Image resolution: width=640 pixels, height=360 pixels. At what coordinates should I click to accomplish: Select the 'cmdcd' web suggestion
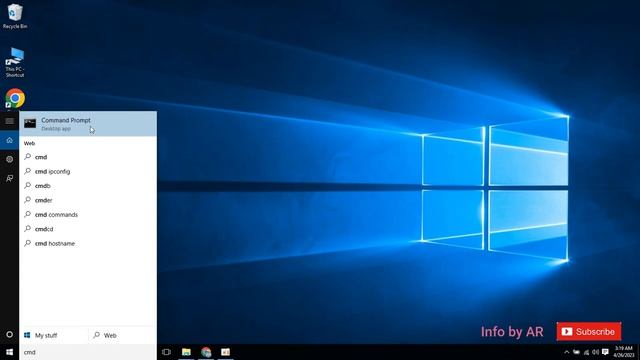[88, 229]
